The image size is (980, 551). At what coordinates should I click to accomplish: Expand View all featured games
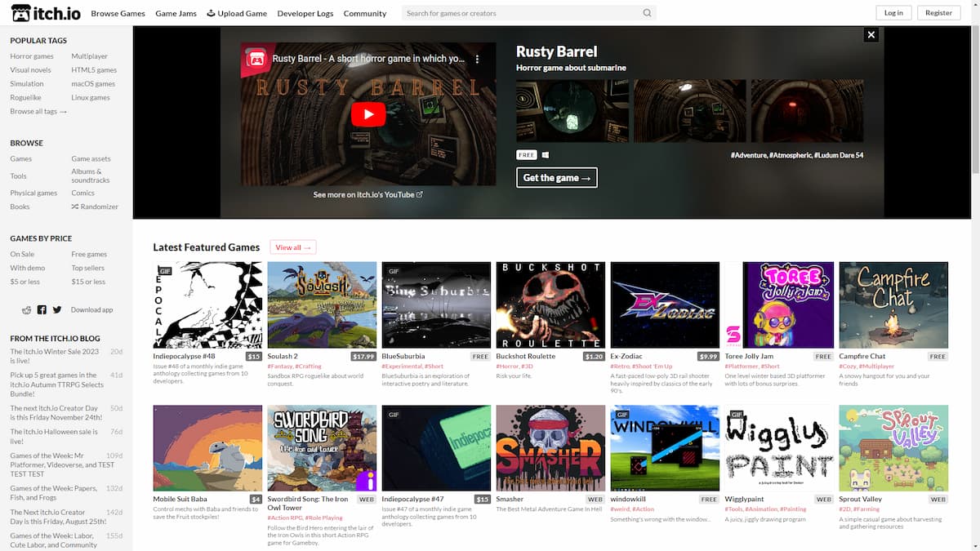tap(292, 247)
